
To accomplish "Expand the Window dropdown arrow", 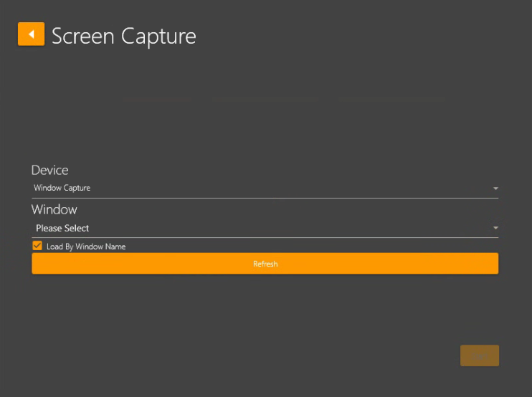I will 495,229.
